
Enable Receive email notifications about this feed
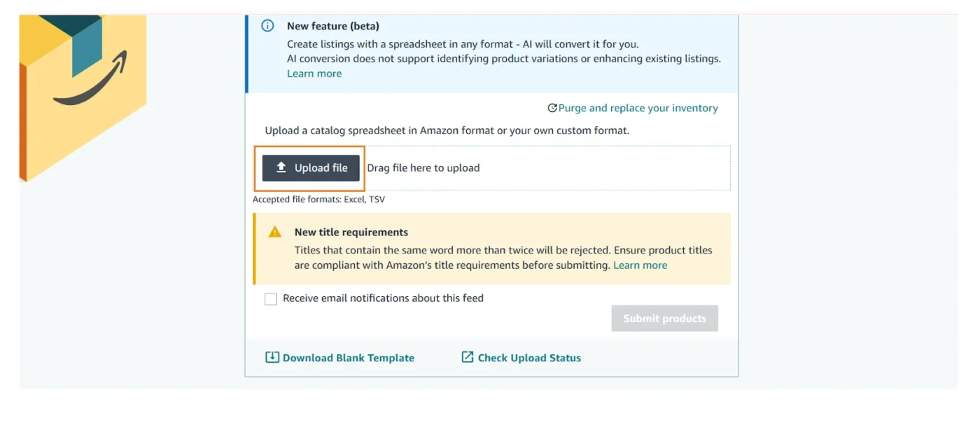pyautogui.click(x=271, y=298)
